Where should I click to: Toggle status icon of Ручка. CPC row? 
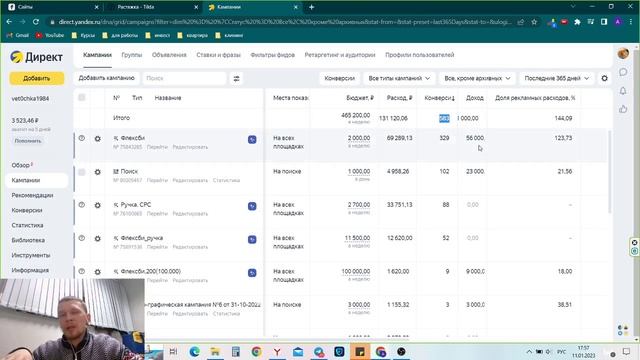click(x=82, y=204)
